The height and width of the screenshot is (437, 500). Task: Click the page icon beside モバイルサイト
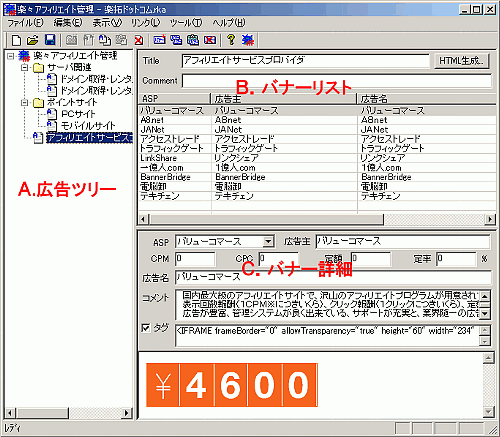(x=51, y=126)
